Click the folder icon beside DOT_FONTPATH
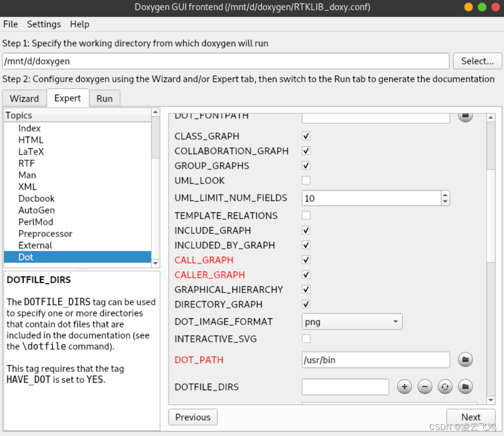Viewport: 504px width, 436px height. click(x=465, y=116)
